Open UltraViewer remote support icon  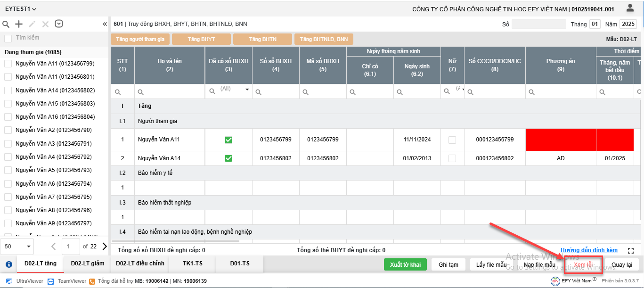coord(9,281)
